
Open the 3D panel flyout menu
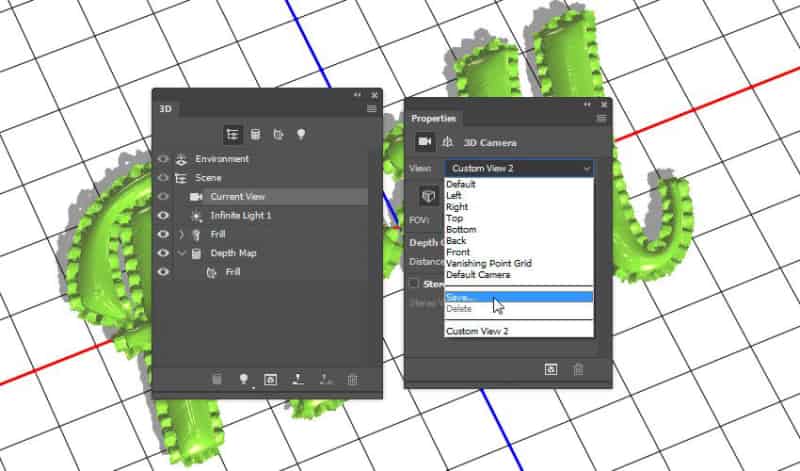[x=372, y=109]
